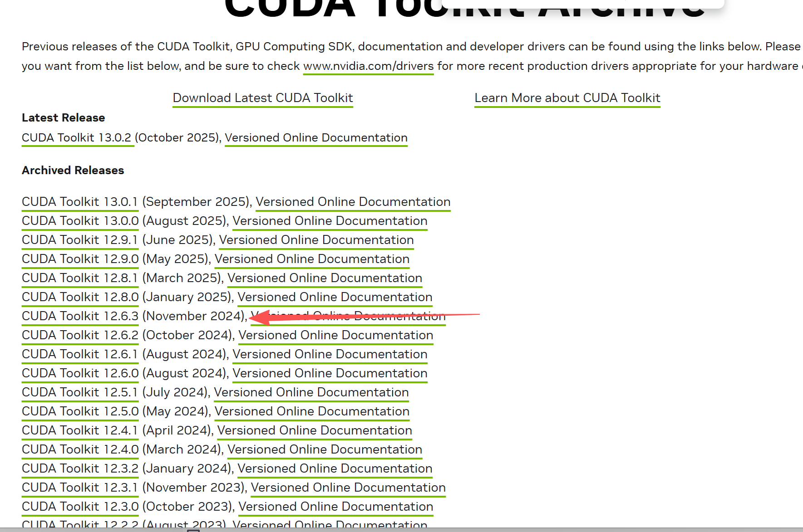
Task: Open Versioned Online Documentation for 13.0.2
Action: [x=316, y=138]
